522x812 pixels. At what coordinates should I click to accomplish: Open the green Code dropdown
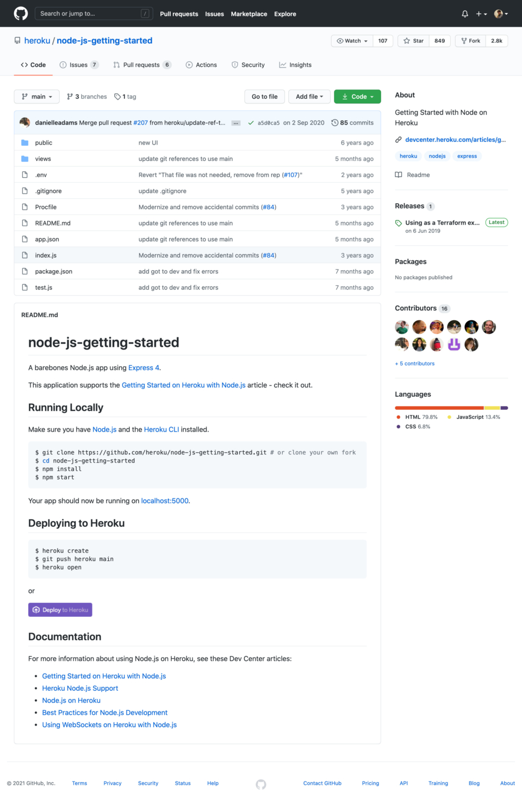click(x=357, y=96)
